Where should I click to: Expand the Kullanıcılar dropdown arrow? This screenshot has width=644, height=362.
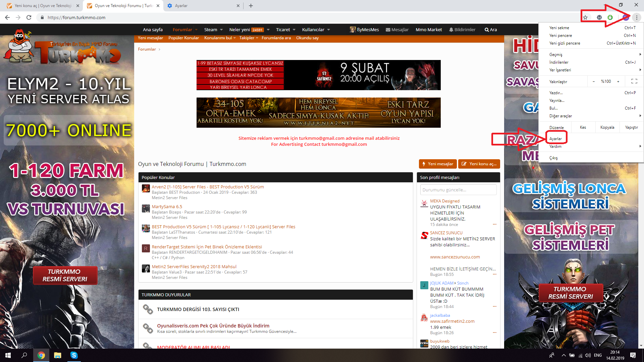329,29
